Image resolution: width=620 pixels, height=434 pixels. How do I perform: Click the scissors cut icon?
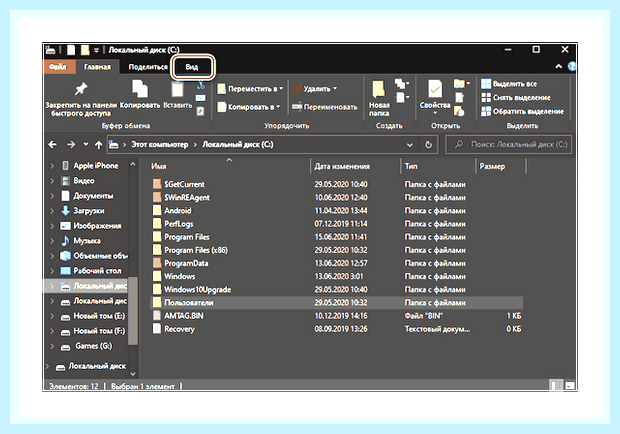(x=201, y=85)
